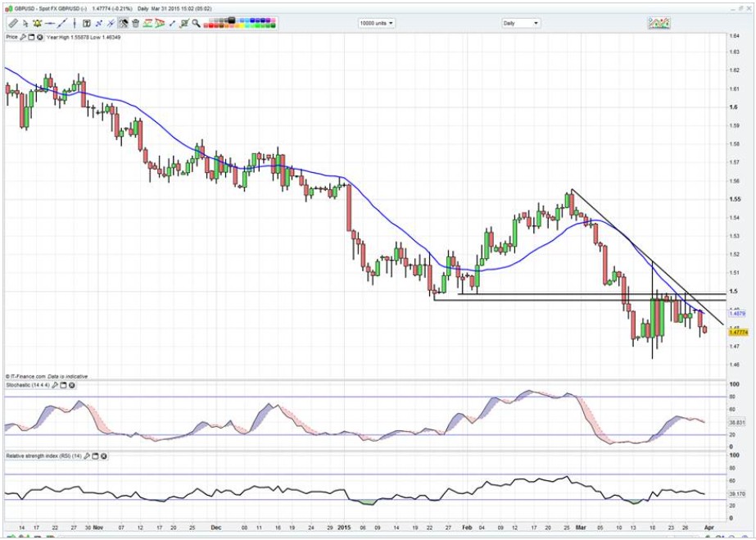Open the Daily timeframe dropdown
The height and width of the screenshot is (540, 756).
(x=521, y=23)
